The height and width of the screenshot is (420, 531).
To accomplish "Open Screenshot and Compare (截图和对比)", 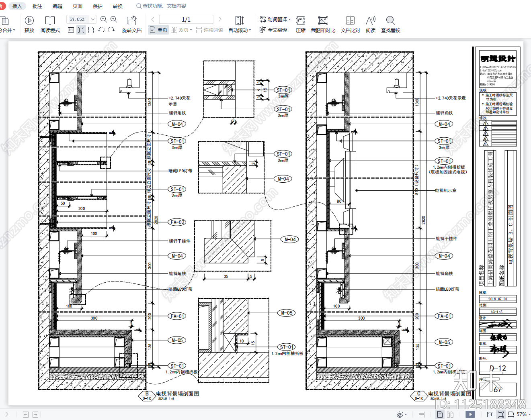I will click(323, 24).
